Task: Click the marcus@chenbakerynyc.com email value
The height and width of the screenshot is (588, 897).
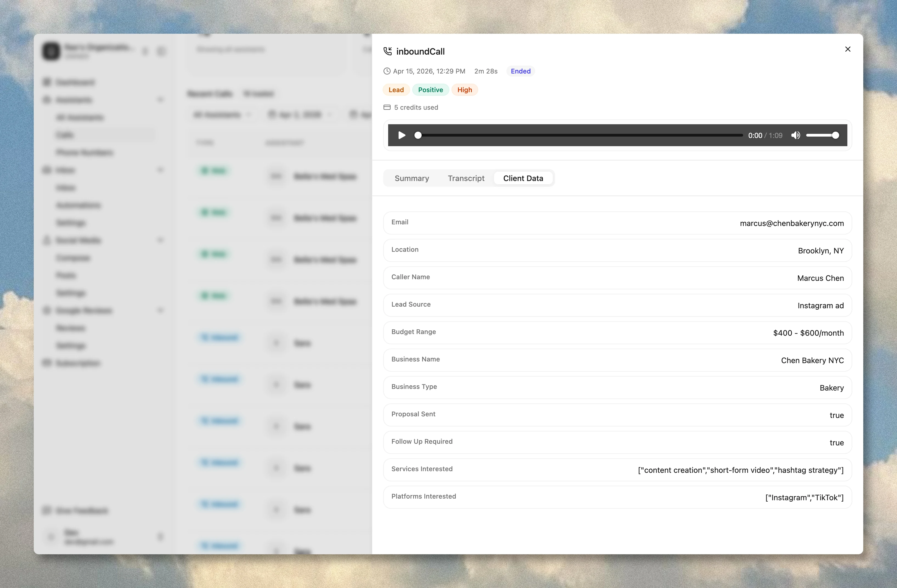Action: click(x=791, y=223)
